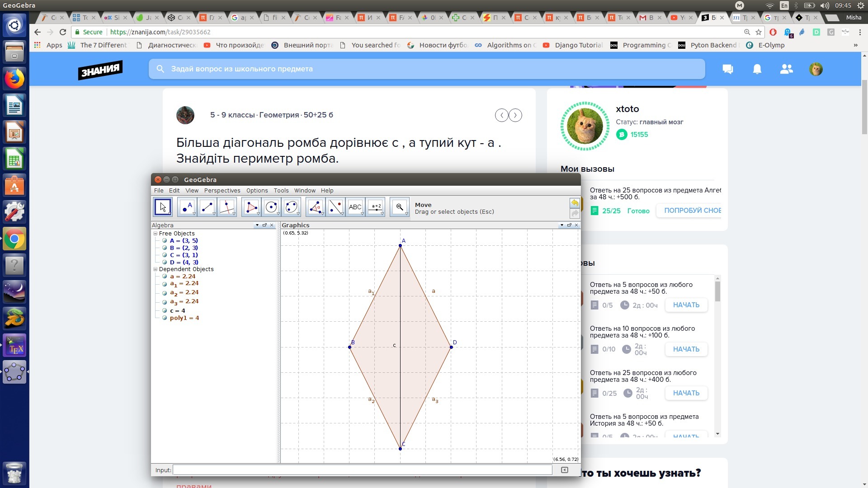Select the Polygon tool
Image resolution: width=868 pixels, height=488 pixels.
(x=251, y=207)
